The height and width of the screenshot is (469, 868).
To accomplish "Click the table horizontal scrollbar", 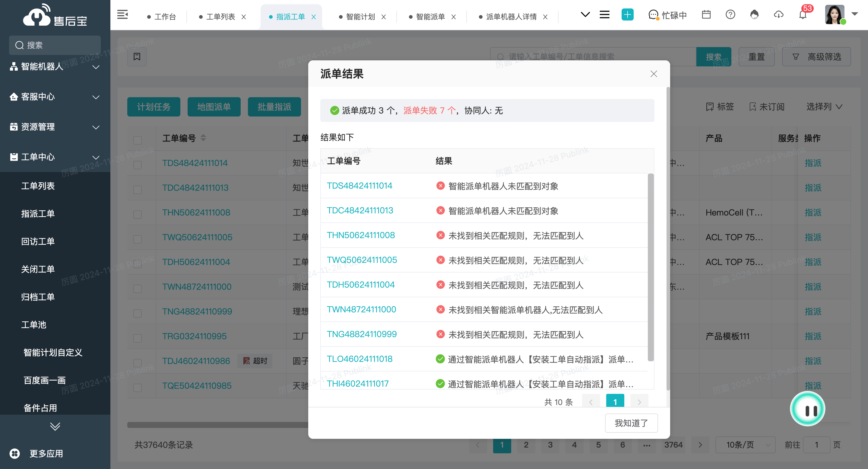I will point(218,425).
